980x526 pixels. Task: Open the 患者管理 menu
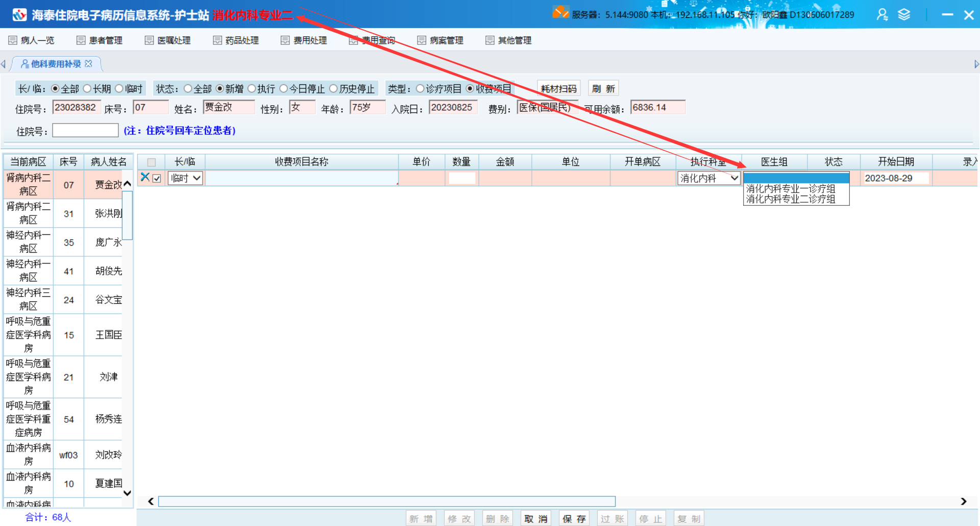(x=100, y=40)
